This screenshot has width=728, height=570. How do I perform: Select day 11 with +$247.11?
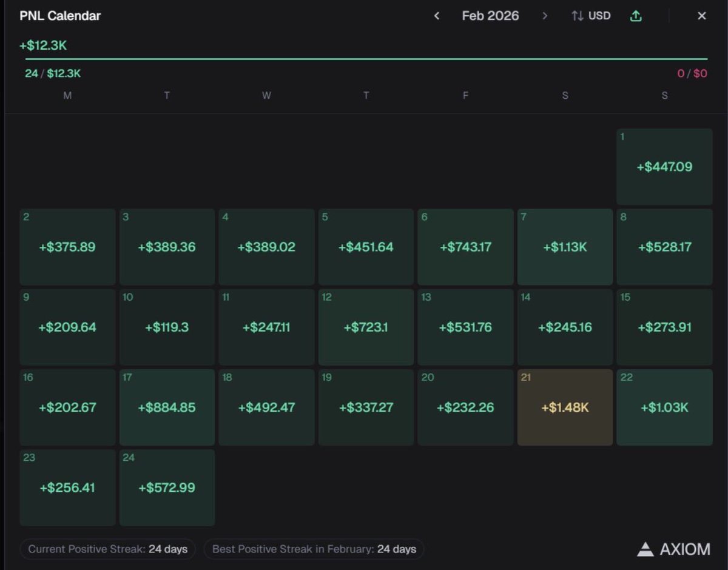tap(266, 327)
